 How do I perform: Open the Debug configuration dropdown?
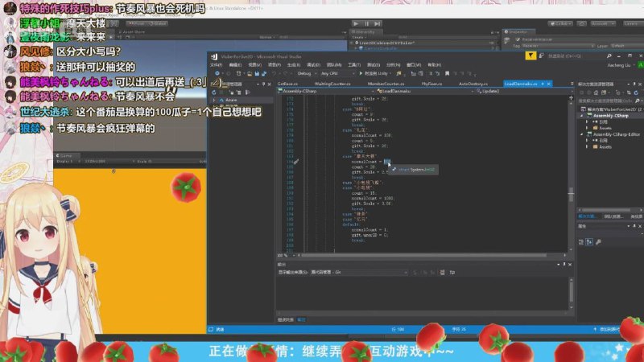tap(307, 73)
